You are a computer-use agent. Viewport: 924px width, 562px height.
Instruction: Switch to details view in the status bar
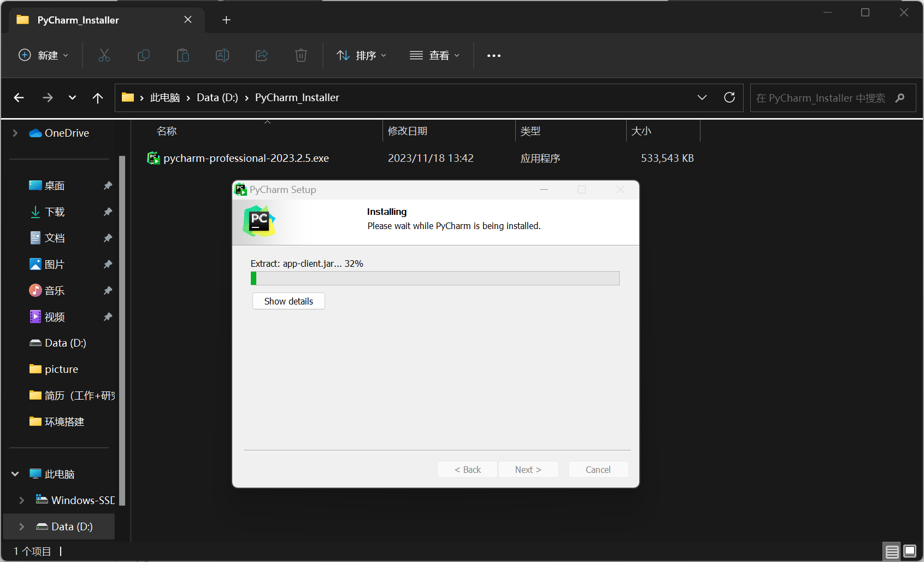[x=891, y=551]
